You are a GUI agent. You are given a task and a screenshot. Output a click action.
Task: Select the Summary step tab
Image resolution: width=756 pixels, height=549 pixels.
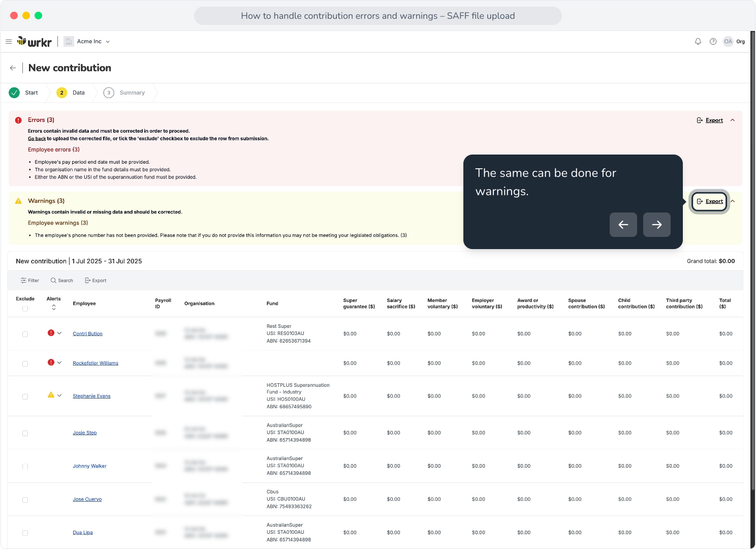coord(124,93)
